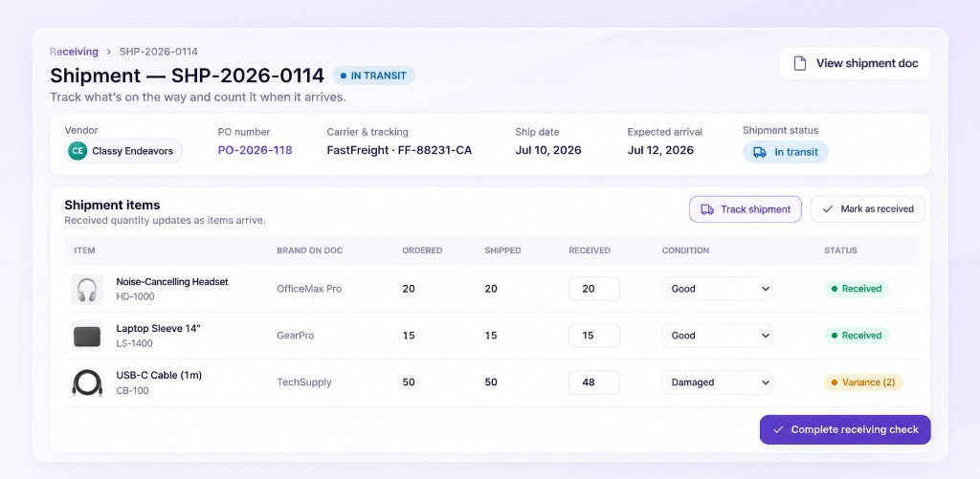The width and height of the screenshot is (980, 479).
Task: Open PO-2026-118 purchase order link
Action: coord(255,150)
